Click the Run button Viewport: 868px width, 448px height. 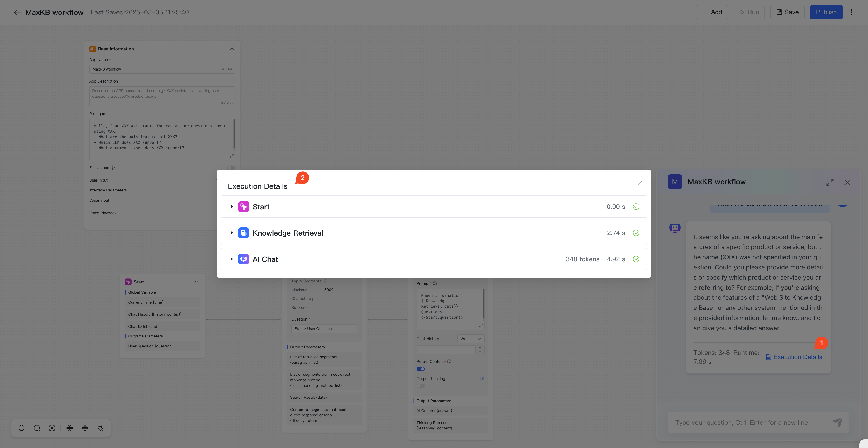pos(749,12)
